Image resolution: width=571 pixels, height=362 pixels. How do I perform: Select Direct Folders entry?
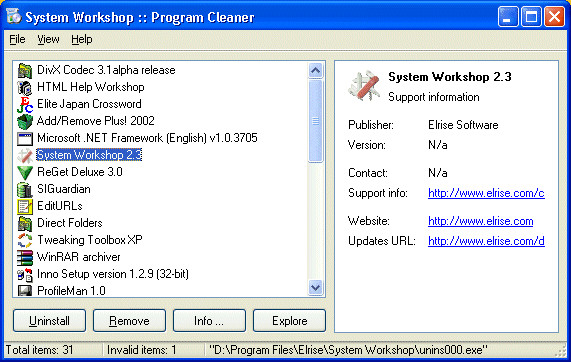point(70,223)
